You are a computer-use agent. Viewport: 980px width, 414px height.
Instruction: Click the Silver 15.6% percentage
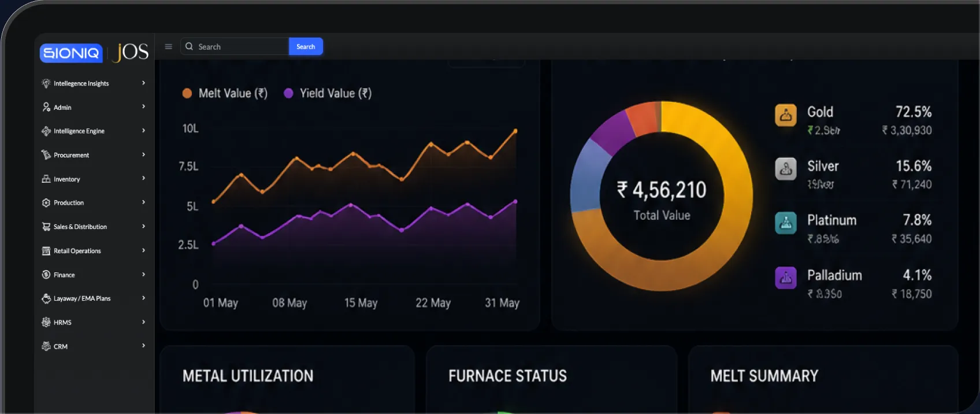[914, 166]
